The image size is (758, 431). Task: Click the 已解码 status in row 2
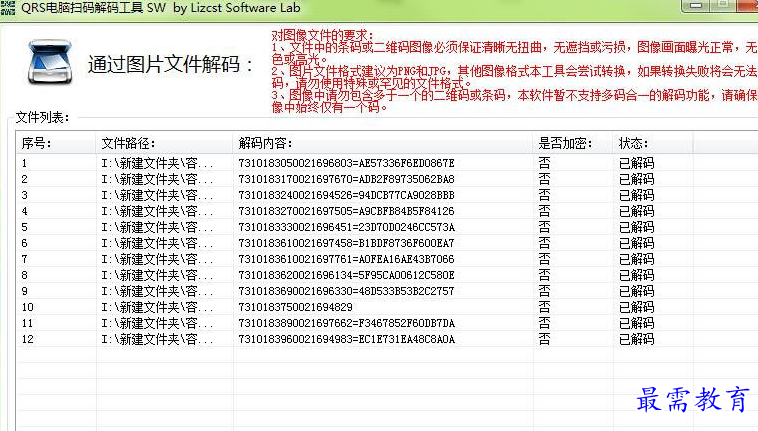pos(637,179)
